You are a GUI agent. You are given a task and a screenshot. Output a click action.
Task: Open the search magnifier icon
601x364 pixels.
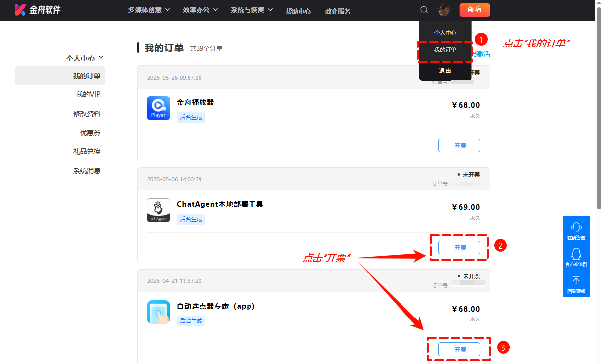pyautogui.click(x=424, y=10)
